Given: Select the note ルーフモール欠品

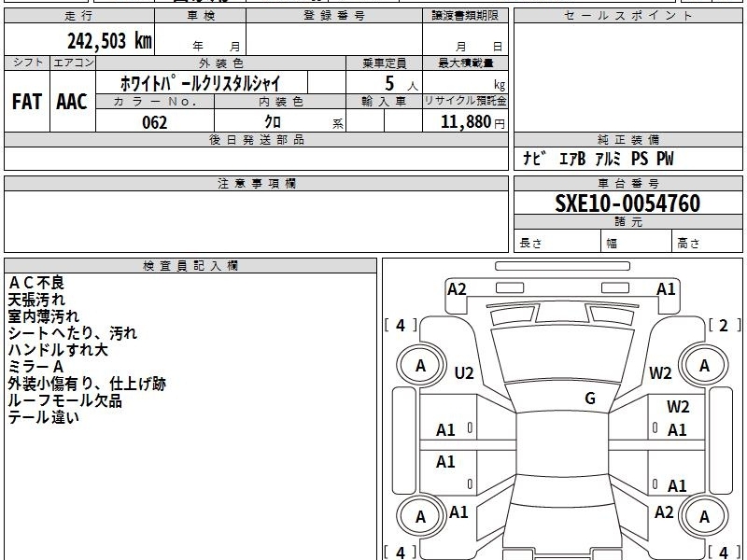Looking at the screenshot, I should click(x=64, y=400).
